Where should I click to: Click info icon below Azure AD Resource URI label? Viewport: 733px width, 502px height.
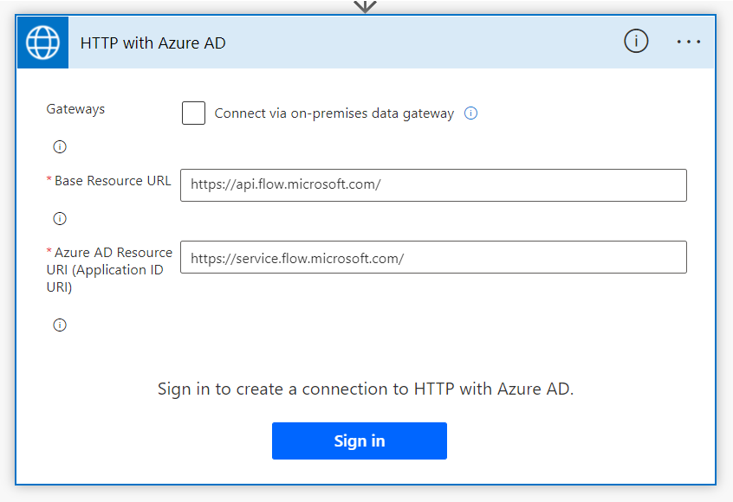[60, 325]
